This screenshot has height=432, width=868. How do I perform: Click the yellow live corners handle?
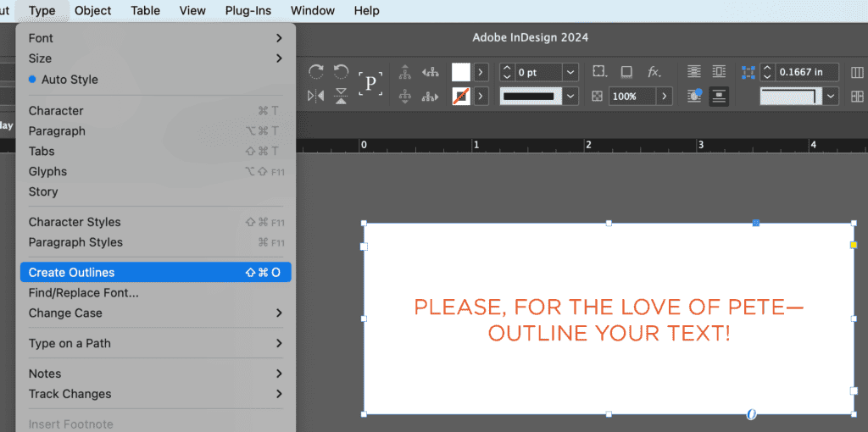(854, 245)
